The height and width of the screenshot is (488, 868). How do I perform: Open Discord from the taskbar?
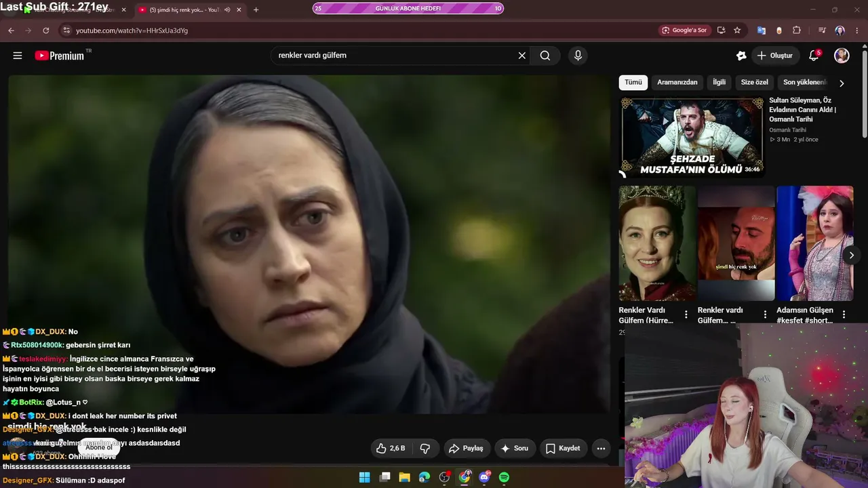tap(484, 477)
